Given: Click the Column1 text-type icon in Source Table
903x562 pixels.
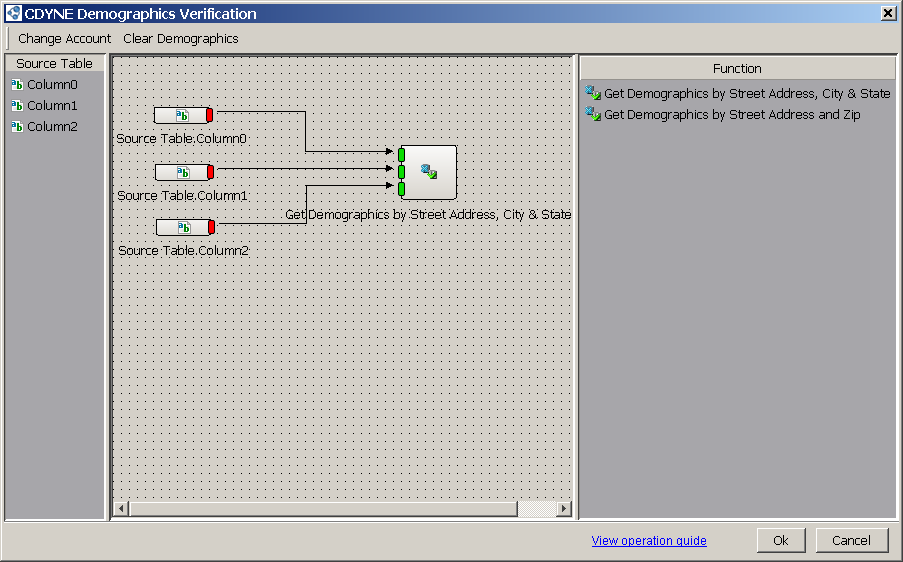Looking at the screenshot, I should (17, 106).
